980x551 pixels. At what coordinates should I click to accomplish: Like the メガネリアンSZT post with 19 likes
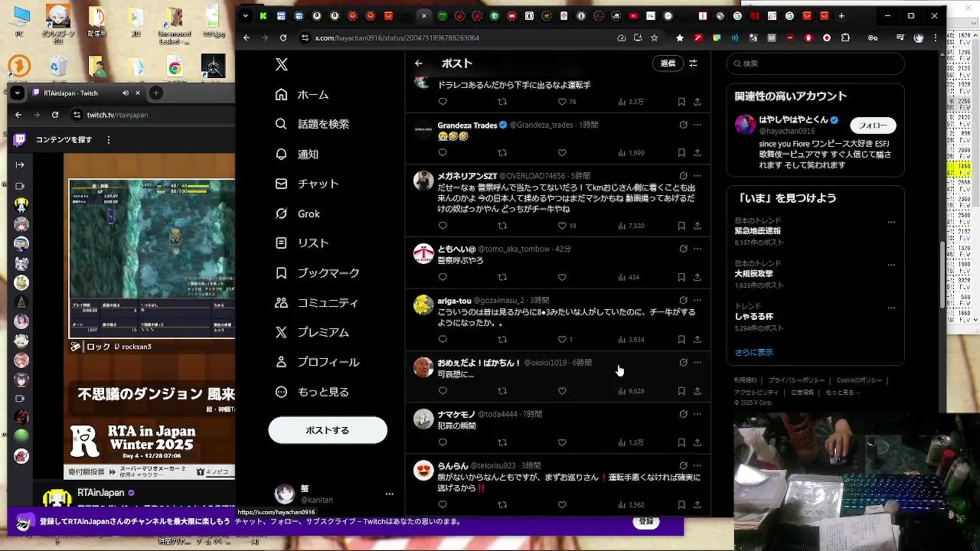click(x=562, y=226)
